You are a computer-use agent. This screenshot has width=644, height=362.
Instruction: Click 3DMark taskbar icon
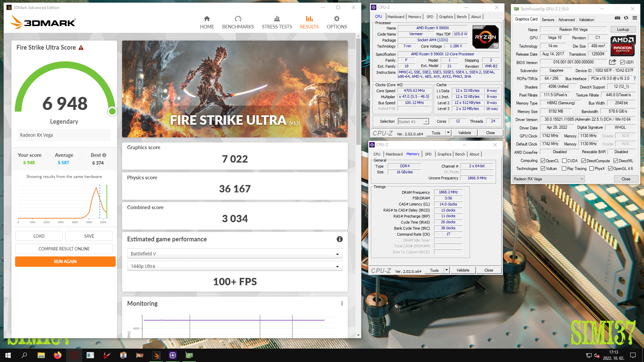(x=156, y=355)
